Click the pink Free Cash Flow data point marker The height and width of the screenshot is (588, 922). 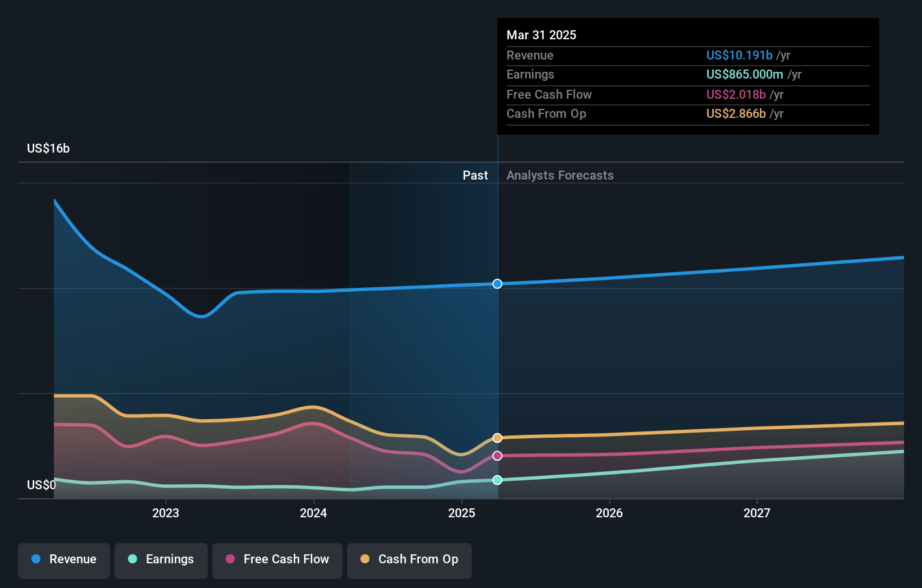tap(497, 456)
